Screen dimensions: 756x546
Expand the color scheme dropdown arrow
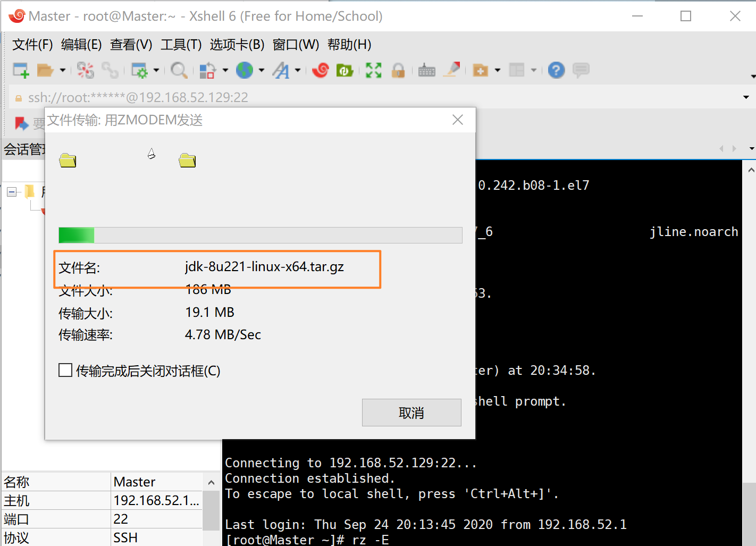tap(225, 70)
